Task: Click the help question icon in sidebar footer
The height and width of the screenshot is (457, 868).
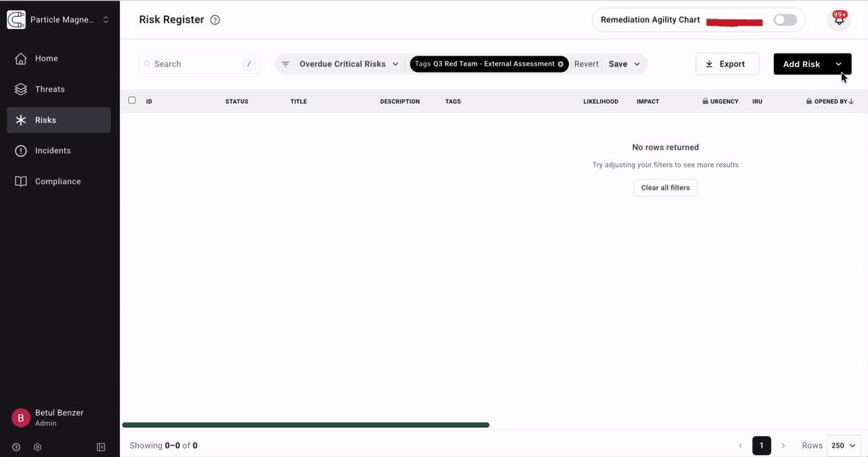Action: 16,448
